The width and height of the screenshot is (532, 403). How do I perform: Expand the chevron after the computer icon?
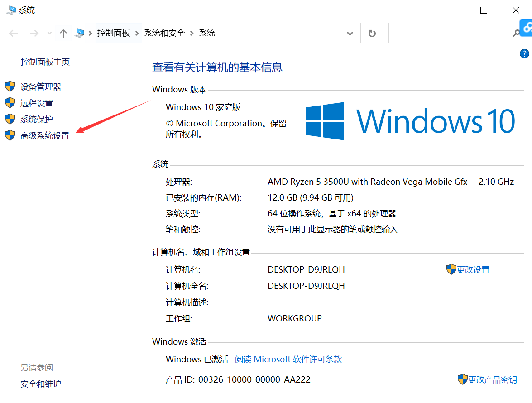90,33
